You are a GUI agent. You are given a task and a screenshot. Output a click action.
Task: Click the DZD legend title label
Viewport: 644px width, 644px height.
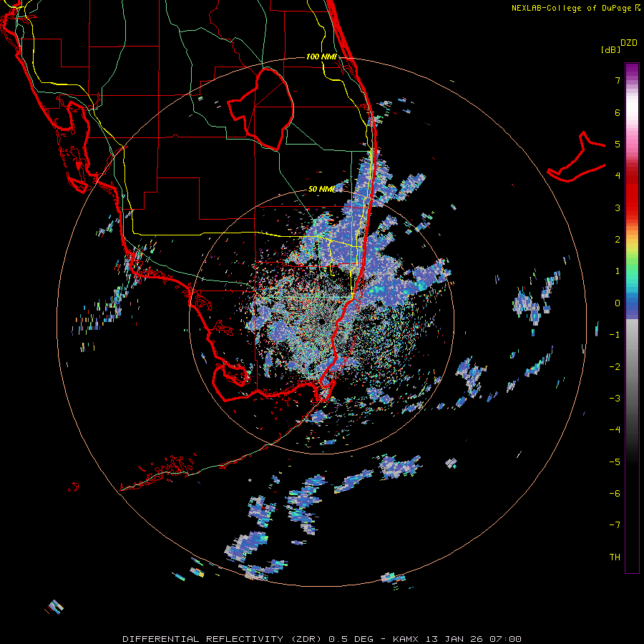[x=629, y=43]
